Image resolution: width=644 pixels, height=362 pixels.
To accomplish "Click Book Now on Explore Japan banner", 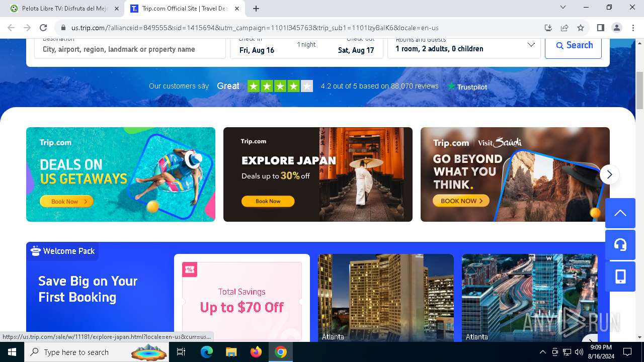I will tap(268, 201).
